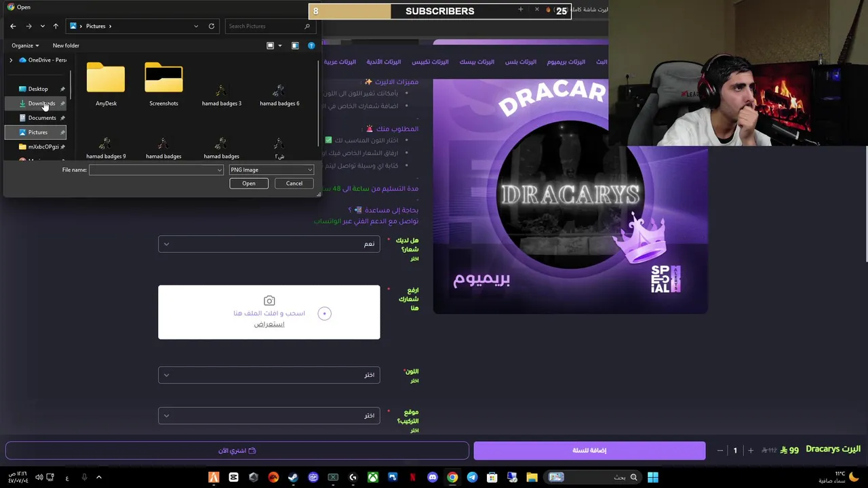Refresh the Pictures folder view
The image size is (868, 488).
point(212,26)
